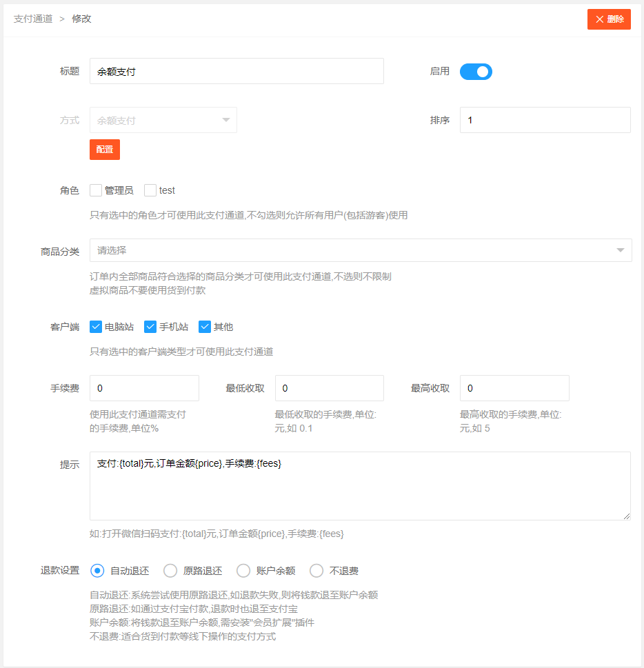Select the 自动退还 refund radio option
Image resolution: width=644 pixels, height=668 pixels.
[x=98, y=571]
